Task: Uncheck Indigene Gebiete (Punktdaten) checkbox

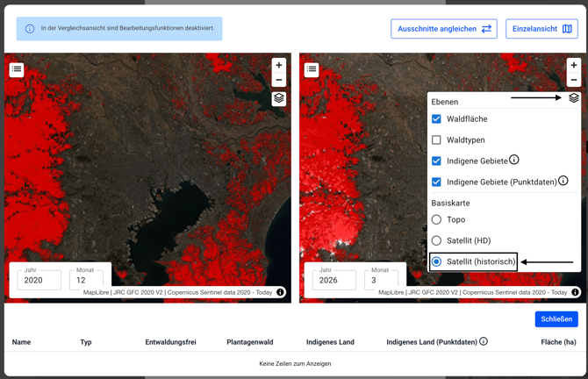Action: pos(436,182)
